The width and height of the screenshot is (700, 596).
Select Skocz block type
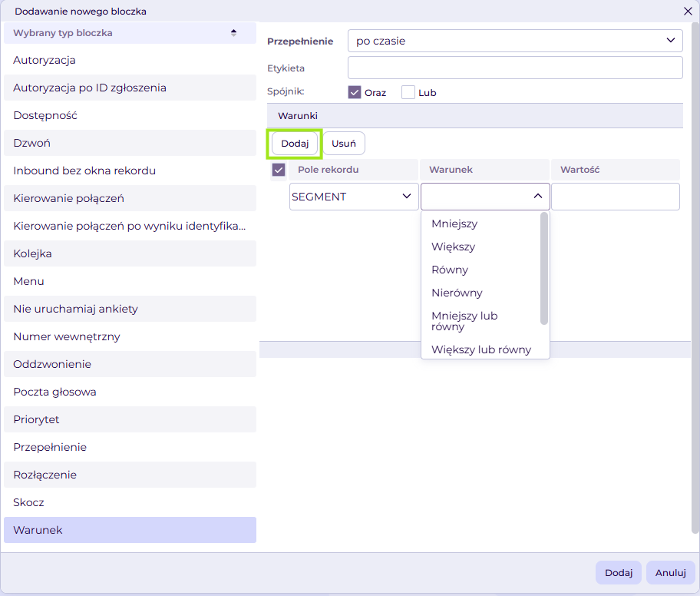coord(130,502)
